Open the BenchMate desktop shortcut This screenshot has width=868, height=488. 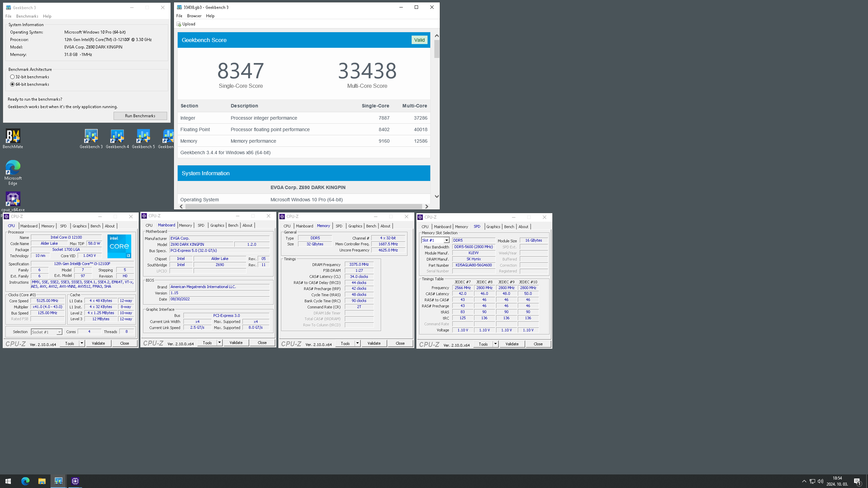coord(13,138)
